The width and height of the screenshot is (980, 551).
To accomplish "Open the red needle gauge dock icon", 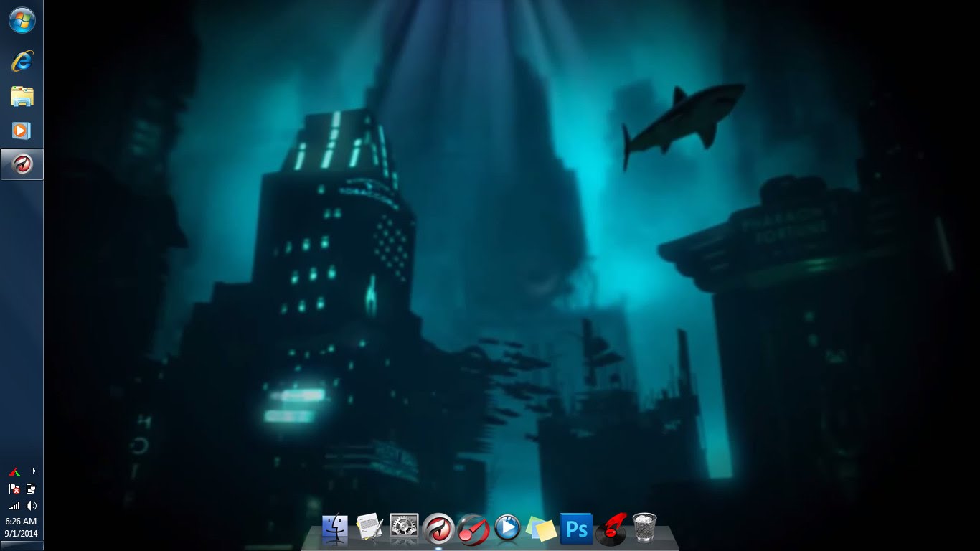I will (x=473, y=529).
